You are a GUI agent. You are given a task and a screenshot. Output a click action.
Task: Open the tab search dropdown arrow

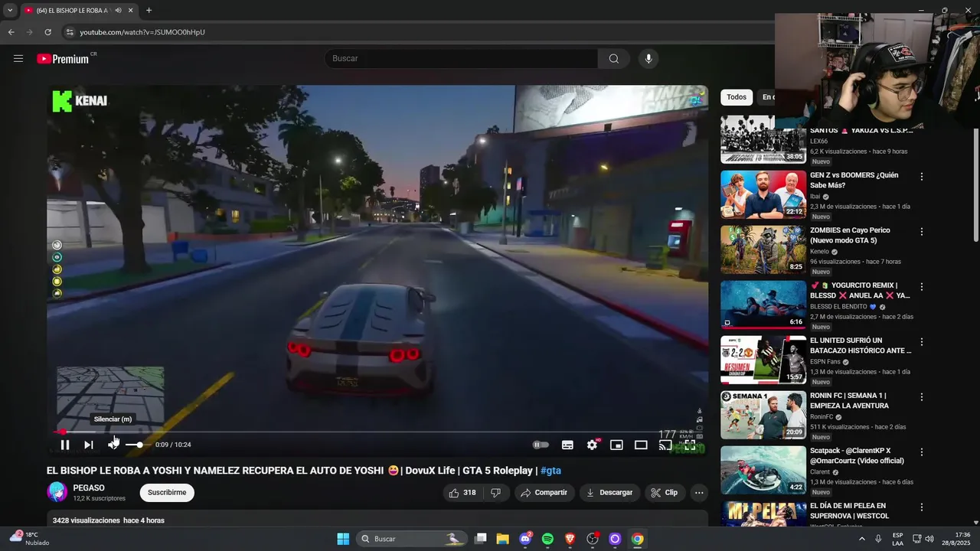[x=10, y=11]
